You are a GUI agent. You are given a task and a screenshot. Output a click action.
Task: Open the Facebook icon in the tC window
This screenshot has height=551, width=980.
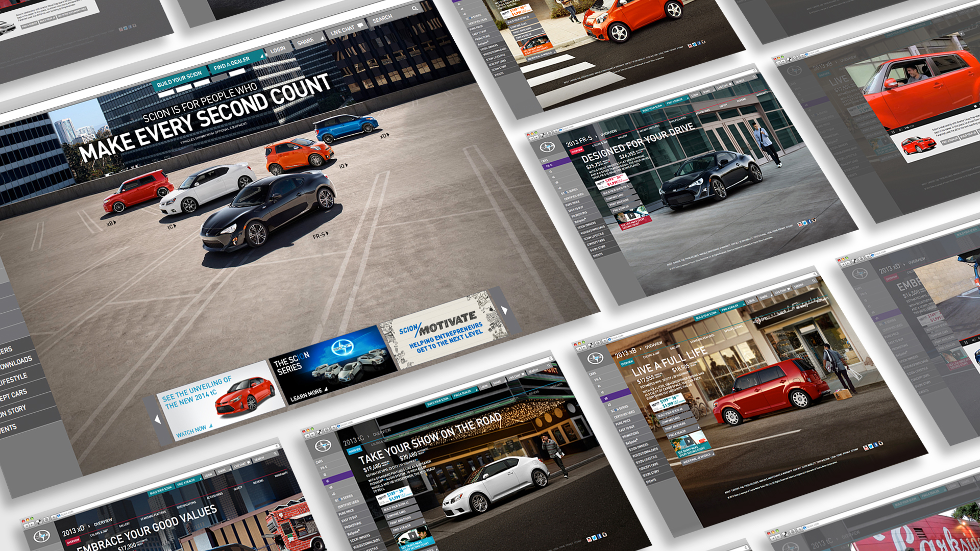click(599, 536)
